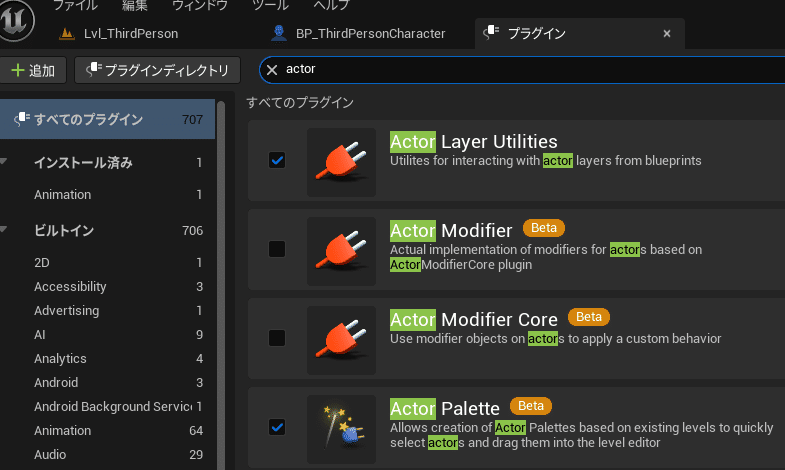The width and height of the screenshot is (785, 470).
Task: Disable the Actor Layer Utilities plugin checkbox
Action: pos(277,161)
